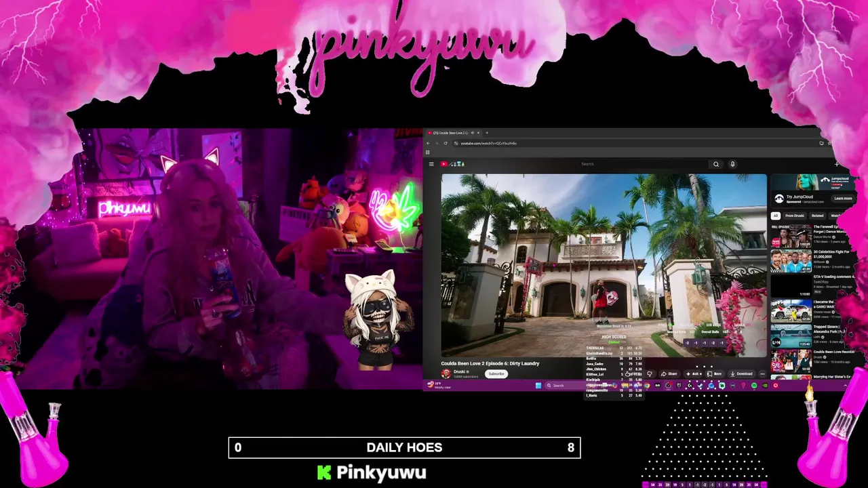
Task: Click the Ask button under the video
Action: tap(693, 373)
